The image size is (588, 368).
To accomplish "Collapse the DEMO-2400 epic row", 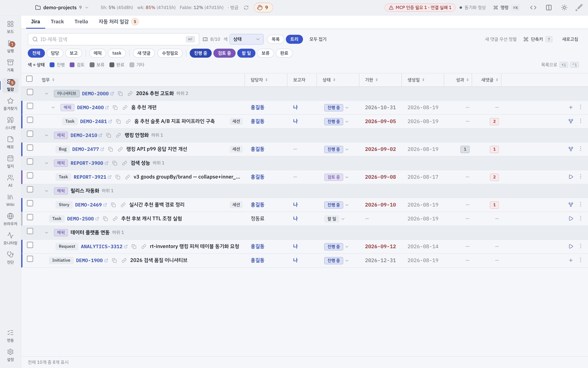I will [53, 108].
